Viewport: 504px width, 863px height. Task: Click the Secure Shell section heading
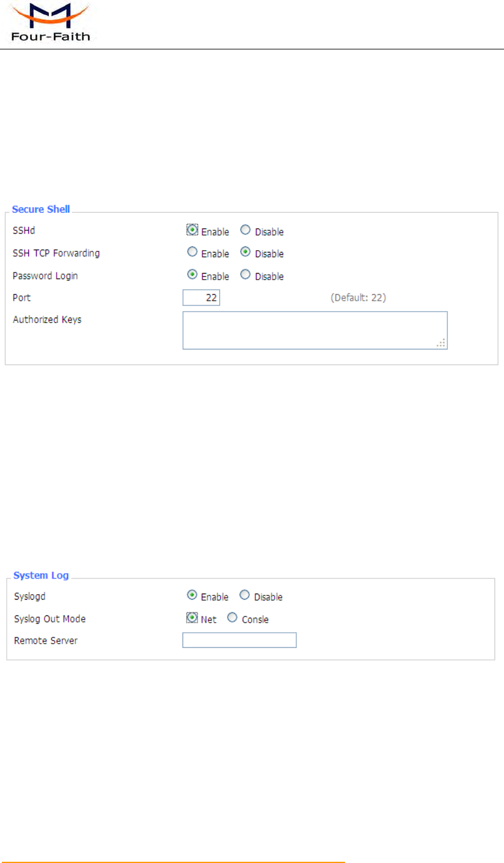pos(41,210)
